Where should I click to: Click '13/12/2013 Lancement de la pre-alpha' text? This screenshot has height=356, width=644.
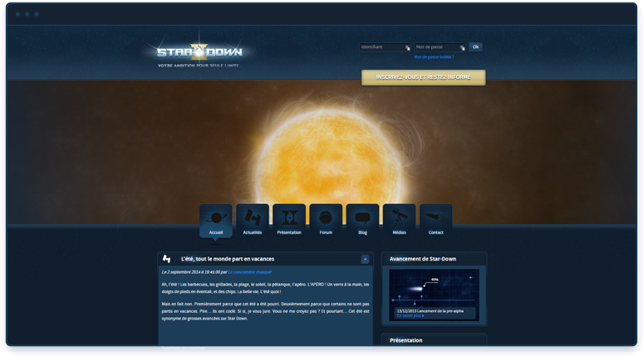(x=430, y=311)
